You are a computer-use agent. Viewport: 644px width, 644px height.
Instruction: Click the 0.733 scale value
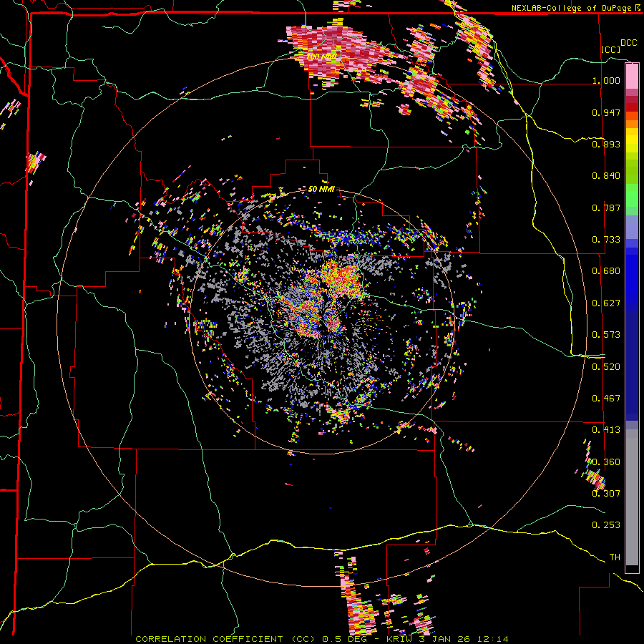pyautogui.click(x=606, y=240)
